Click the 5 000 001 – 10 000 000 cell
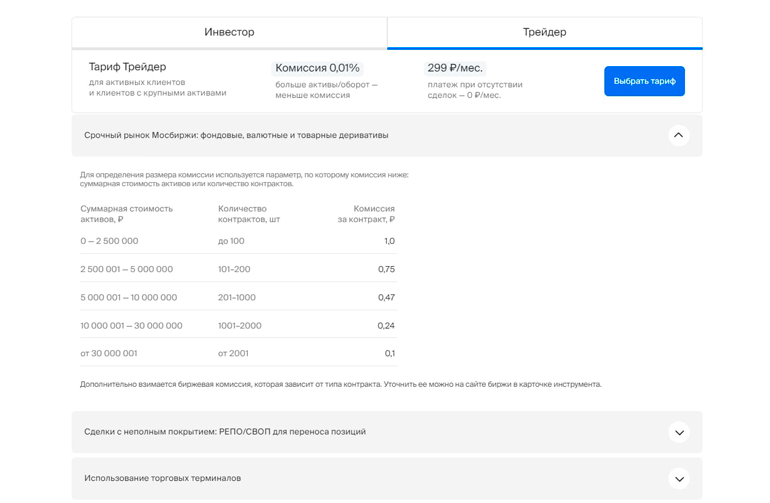 pyautogui.click(x=129, y=298)
